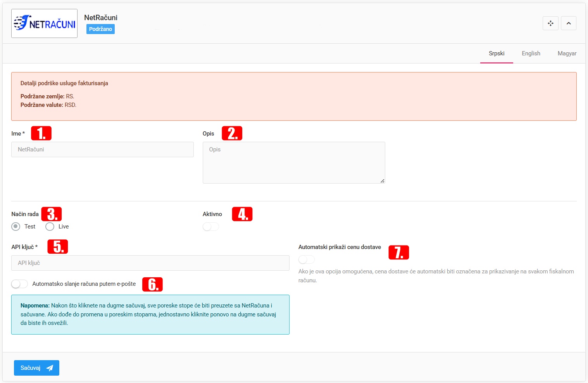Enable automatic invoice sending by e-mail

tap(19, 284)
